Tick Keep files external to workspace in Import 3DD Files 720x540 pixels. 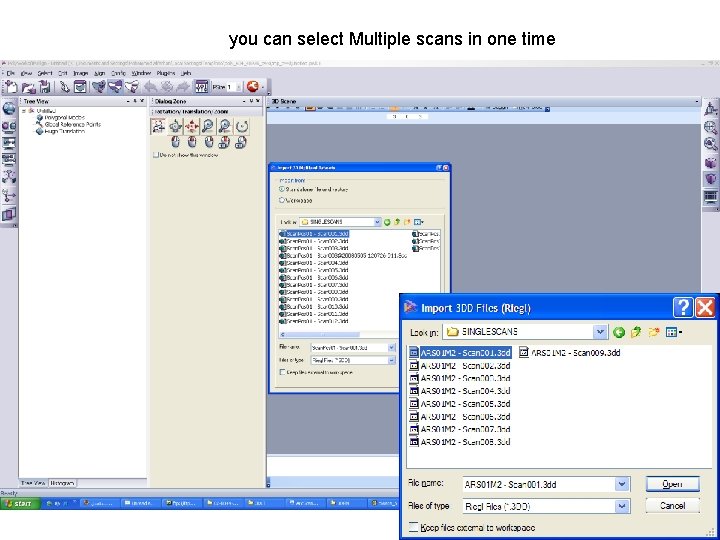[413, 527]
